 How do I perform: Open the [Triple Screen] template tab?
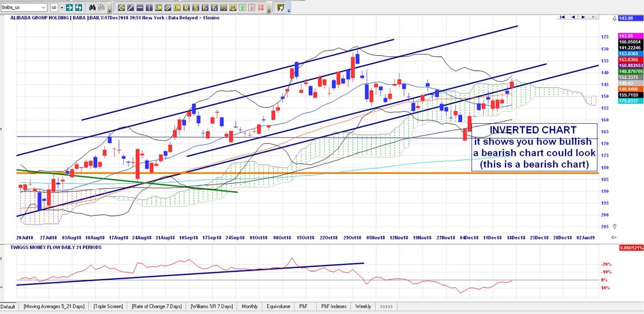tap(108, 306)
